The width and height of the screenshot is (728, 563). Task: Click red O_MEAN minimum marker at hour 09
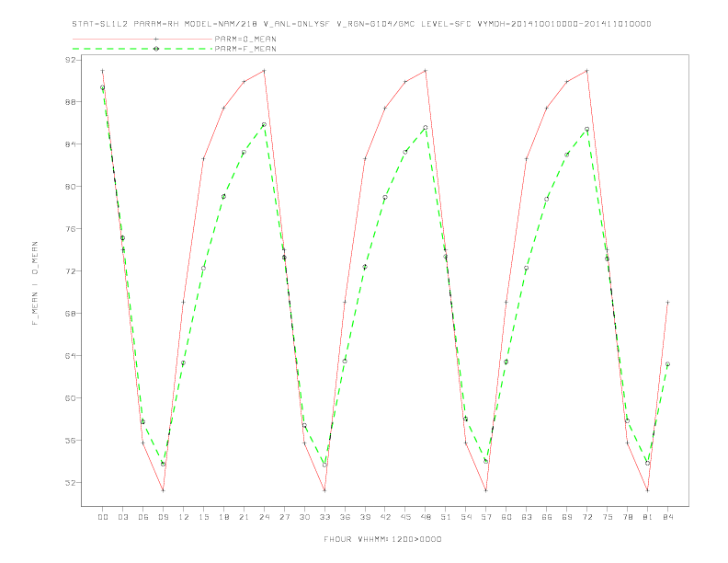click(163, 490)
